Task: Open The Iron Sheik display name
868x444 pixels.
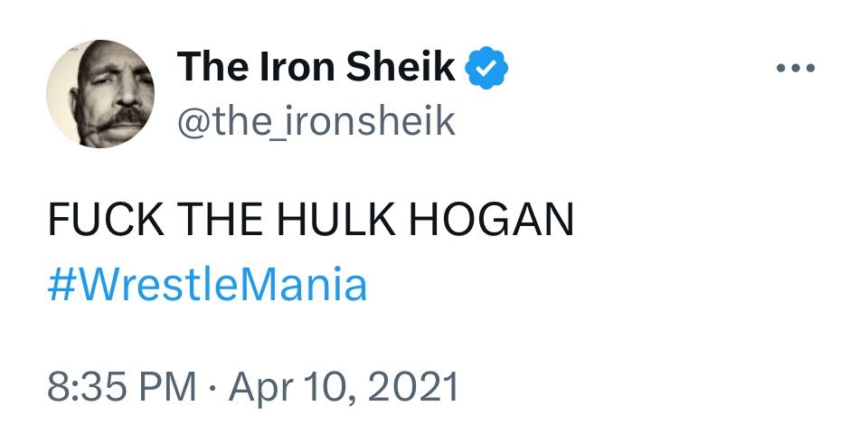Action: 316,67
